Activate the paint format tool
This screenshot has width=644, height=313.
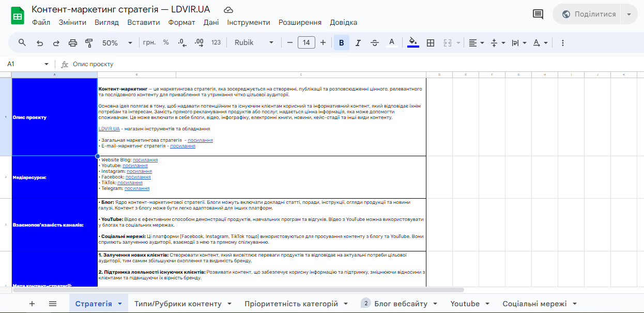tap(89, 43)
